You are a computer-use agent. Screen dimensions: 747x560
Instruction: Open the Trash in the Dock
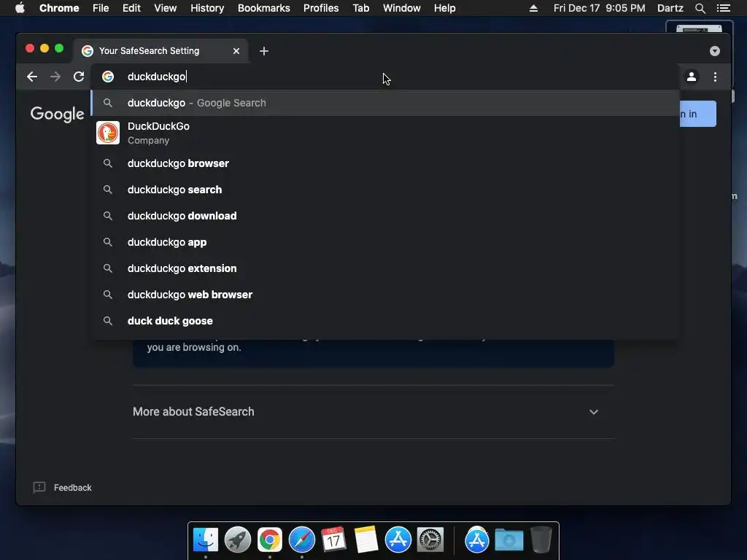tap(541, 540)
